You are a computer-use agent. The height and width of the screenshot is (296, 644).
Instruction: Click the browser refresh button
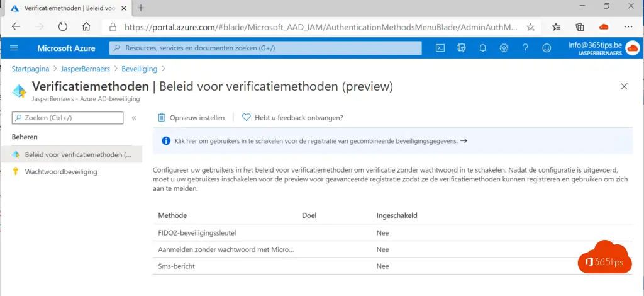pos(63,26)
